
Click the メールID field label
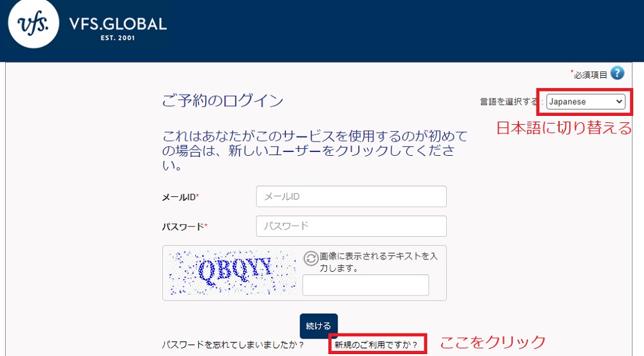(x=180, y=197)
